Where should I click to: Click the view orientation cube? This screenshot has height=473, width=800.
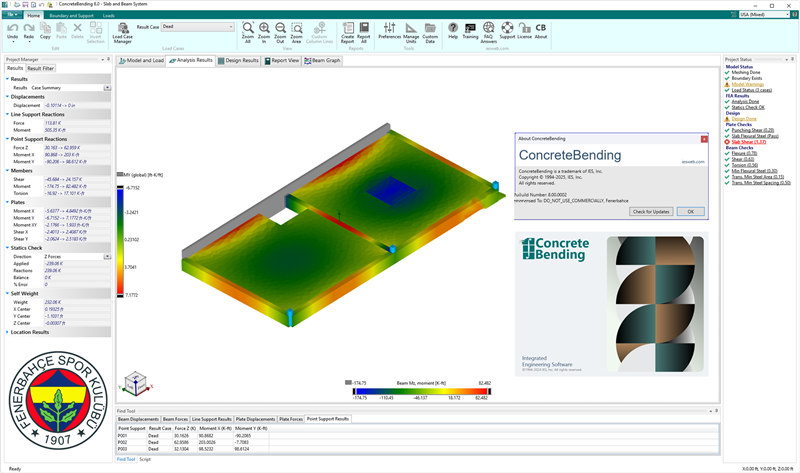[136, 384]
